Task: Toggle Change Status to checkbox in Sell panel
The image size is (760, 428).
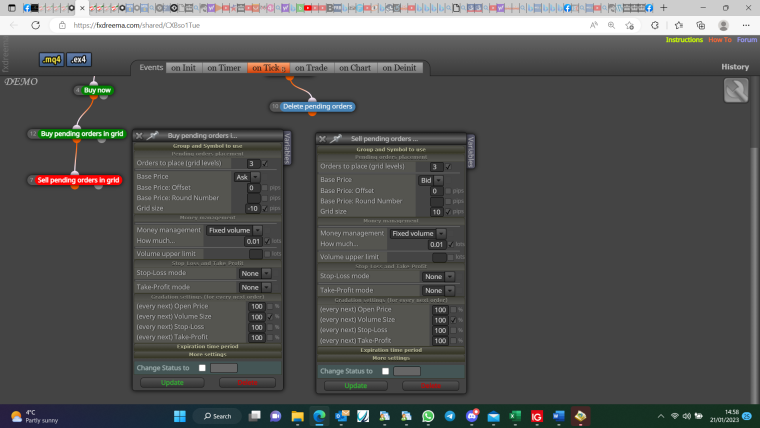Action: tap(385, 371)
